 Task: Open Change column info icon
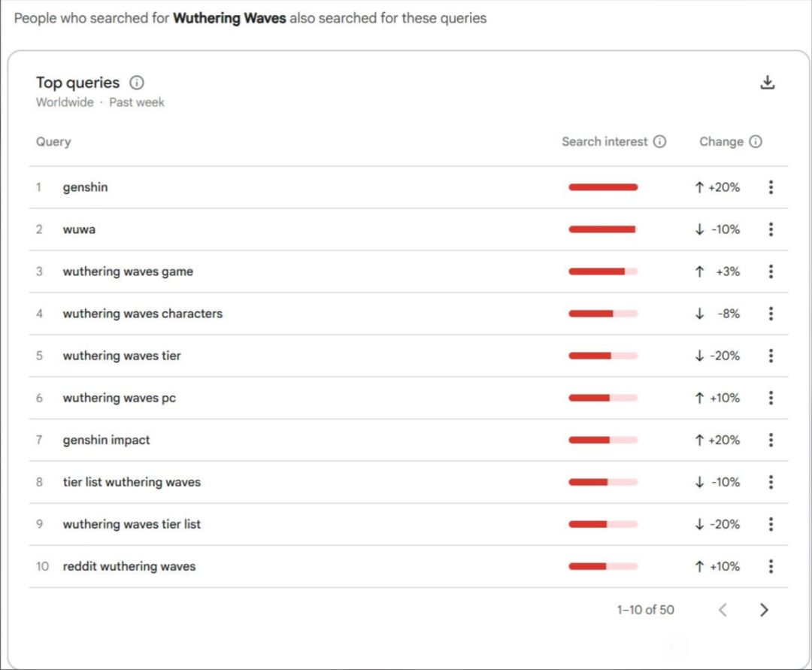pos(756,141)
